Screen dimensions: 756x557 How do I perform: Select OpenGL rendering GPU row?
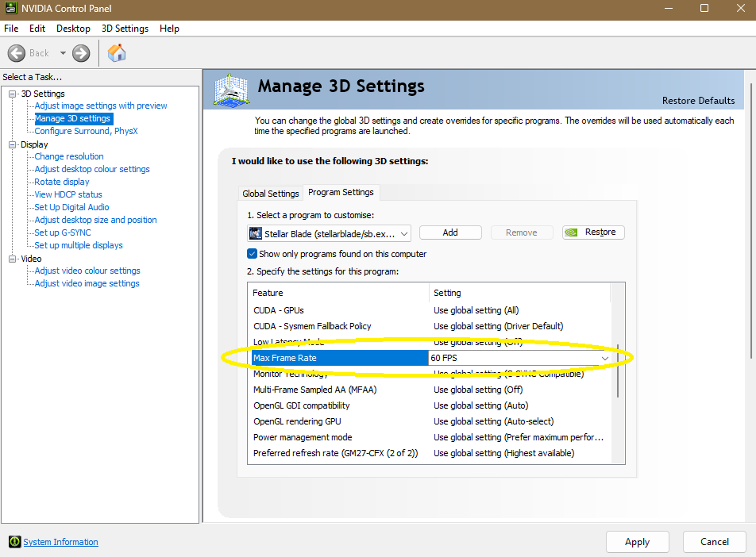tap(430, 421)
